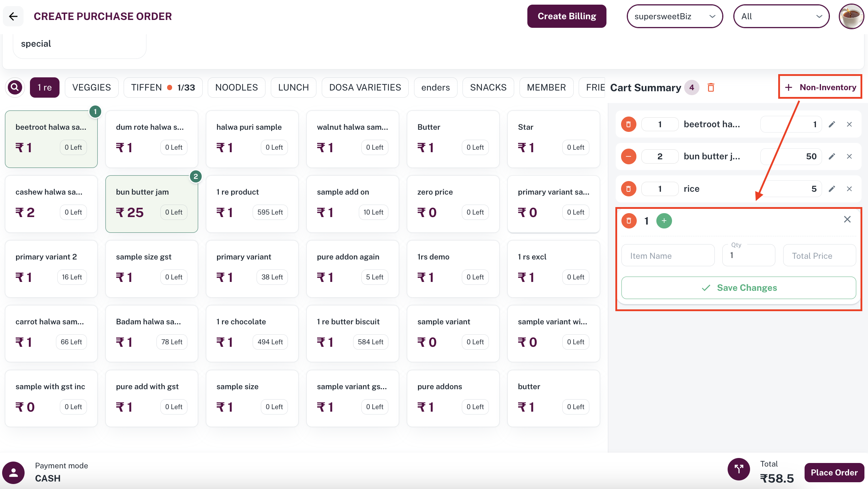
Task: Click the back arrow icon
Action: [x=13, y=16]
